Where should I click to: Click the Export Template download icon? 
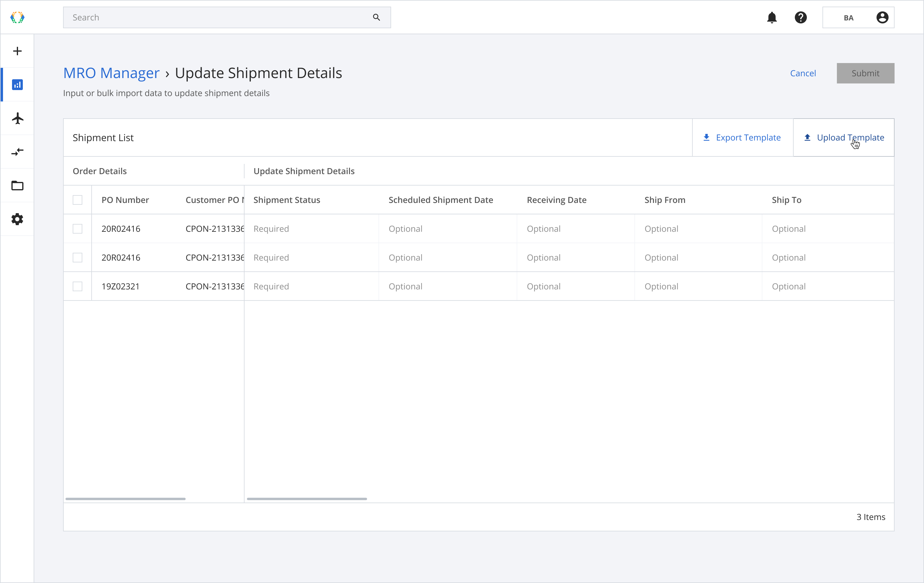pyautogui.click(x=707, y=137)
